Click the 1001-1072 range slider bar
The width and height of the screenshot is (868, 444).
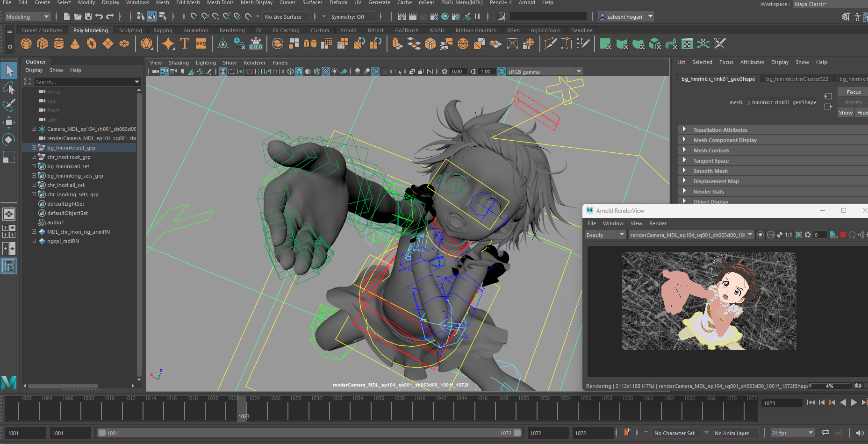click(x=309, y=433)
